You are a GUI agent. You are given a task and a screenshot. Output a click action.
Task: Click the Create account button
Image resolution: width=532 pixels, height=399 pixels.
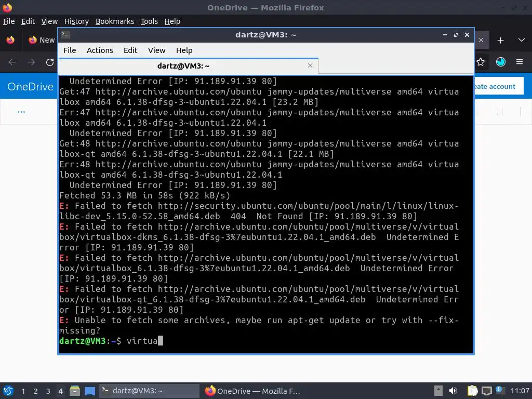pos(499,86)
